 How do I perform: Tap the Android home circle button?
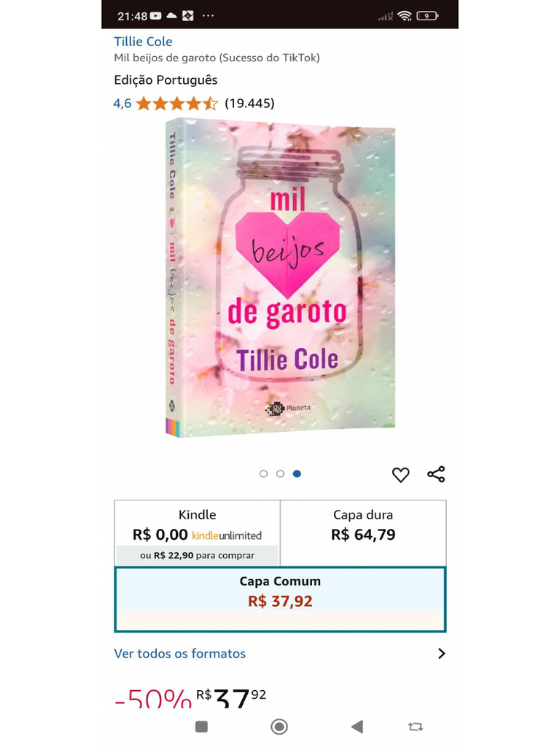click(279, 727)
